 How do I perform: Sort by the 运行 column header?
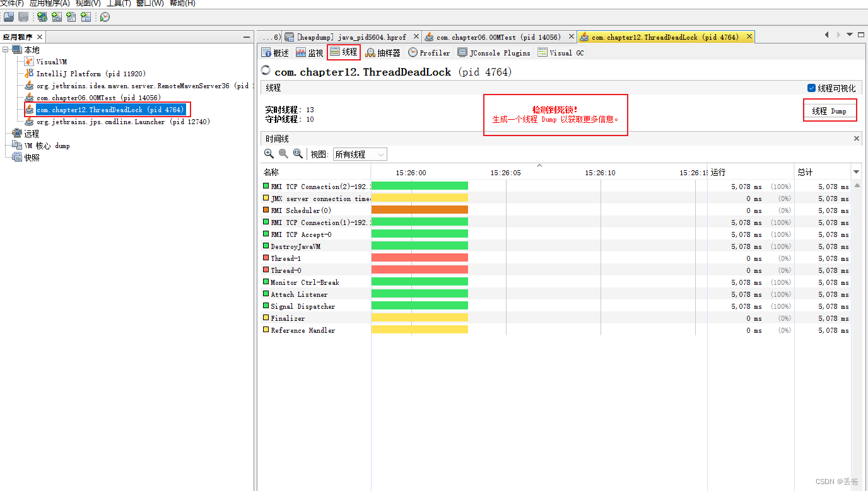pyautogui.click(x=751, y=172)
